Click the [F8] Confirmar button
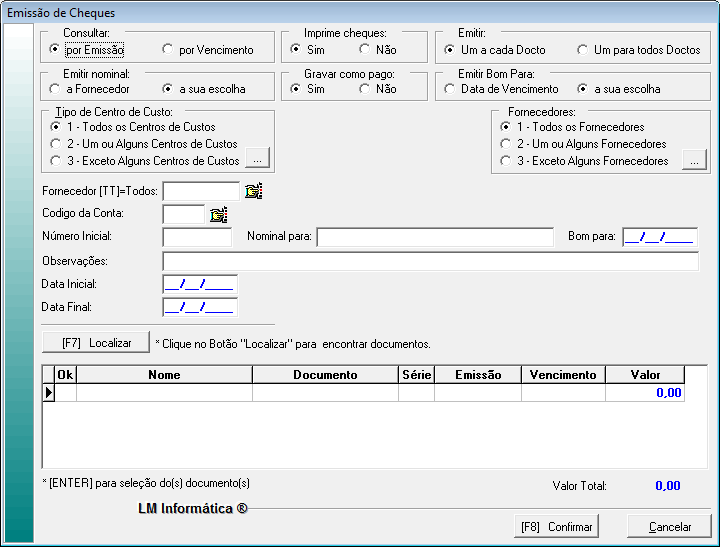The width and height of the screenshot is (720, 547). tap(556, 527)
